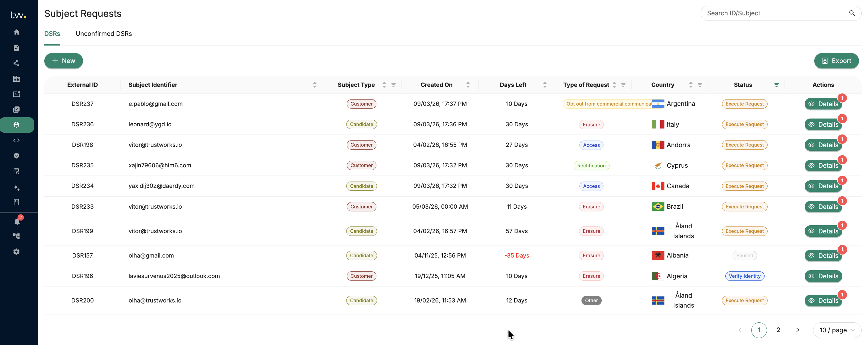868x345 pixels.
Task: Focus the Search ID/Subject field
Action: point(775,13)
